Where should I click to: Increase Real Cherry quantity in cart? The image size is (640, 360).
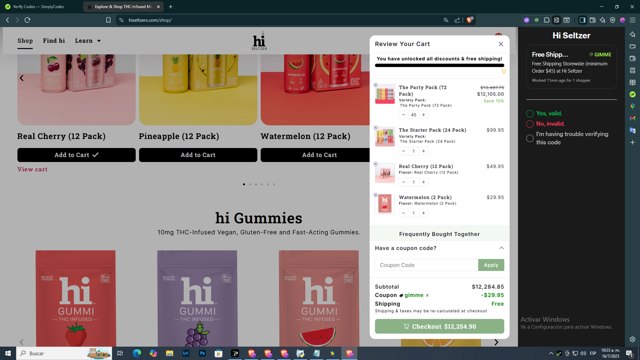[x=423, y=182]
